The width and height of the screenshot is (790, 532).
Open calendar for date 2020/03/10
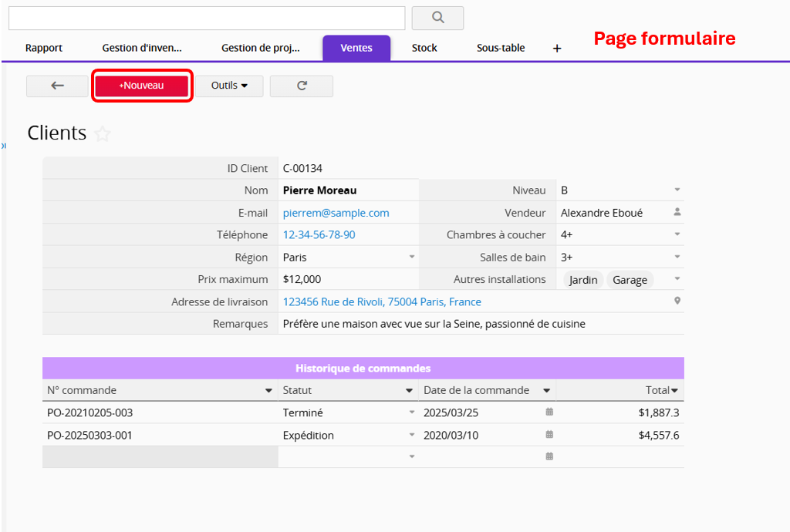pyautogui.click(x=549, y=435)
